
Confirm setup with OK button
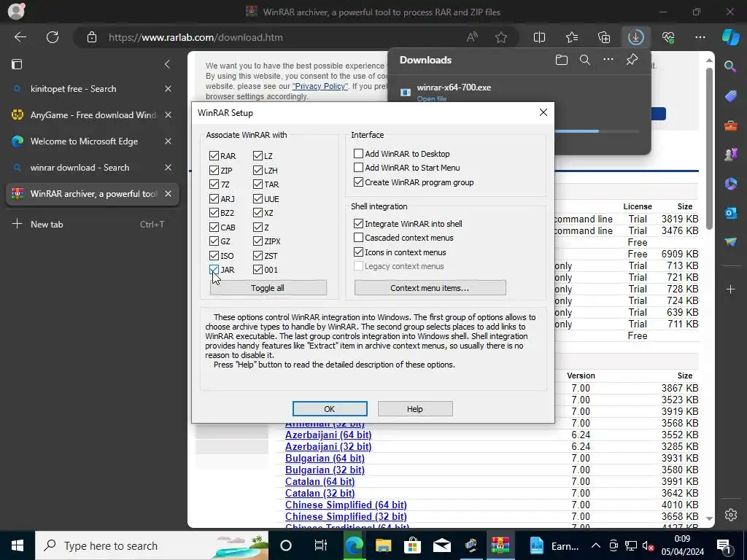(330, 408)
